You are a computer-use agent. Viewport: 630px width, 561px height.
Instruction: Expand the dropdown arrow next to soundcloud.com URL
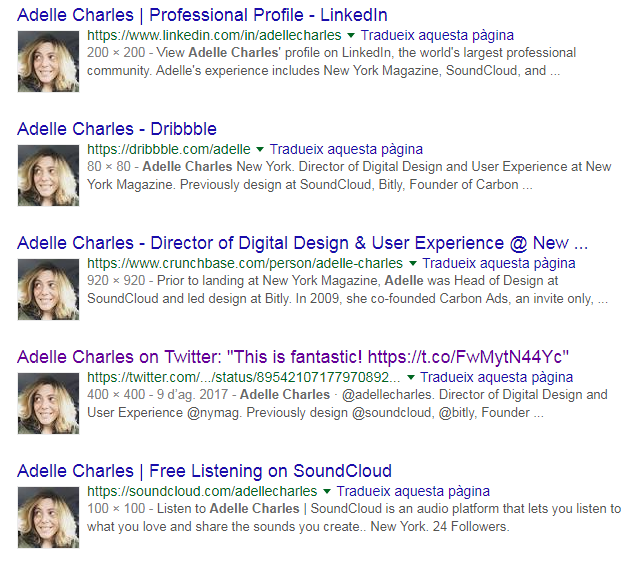pos(327,491)
